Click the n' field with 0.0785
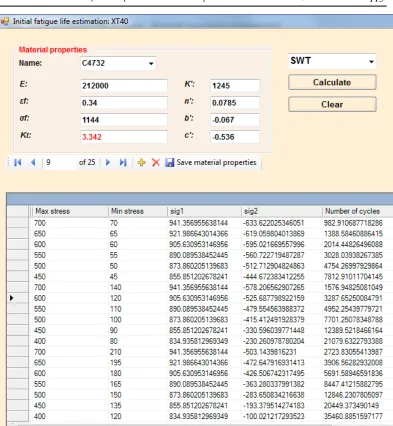The height and width of the screenshot is (426, 393). (x=235, y=103)
